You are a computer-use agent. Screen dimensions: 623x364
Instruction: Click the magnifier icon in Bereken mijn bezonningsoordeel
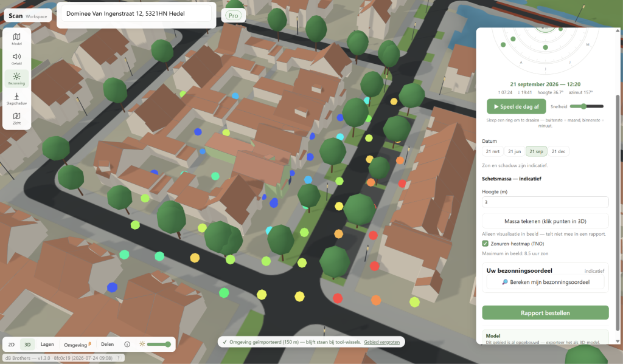pos(504,282)
